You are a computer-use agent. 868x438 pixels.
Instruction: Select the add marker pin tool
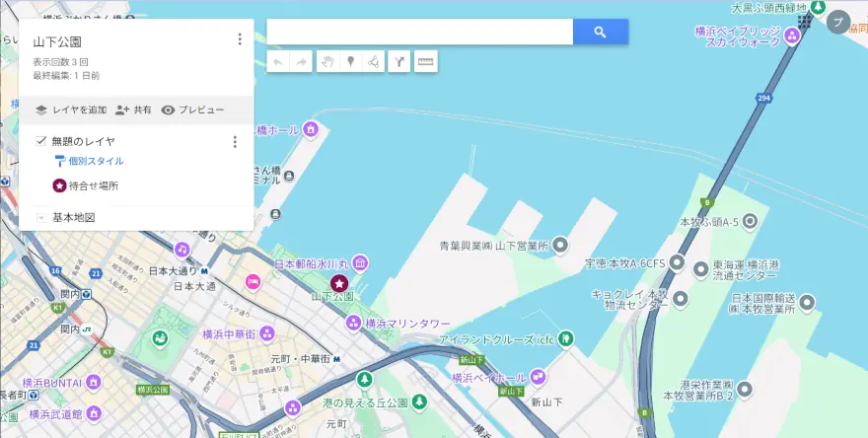(x=350, y=62)
